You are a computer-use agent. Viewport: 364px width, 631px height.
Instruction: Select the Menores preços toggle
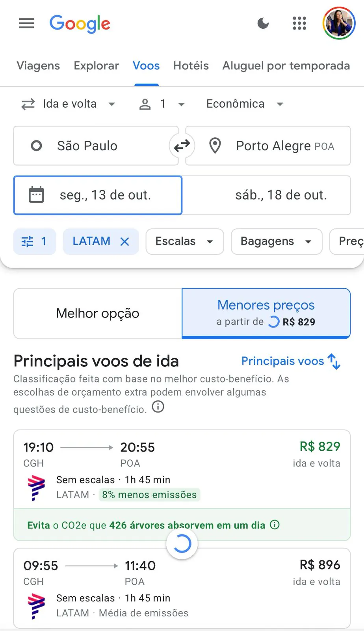(x=266, y=314)
